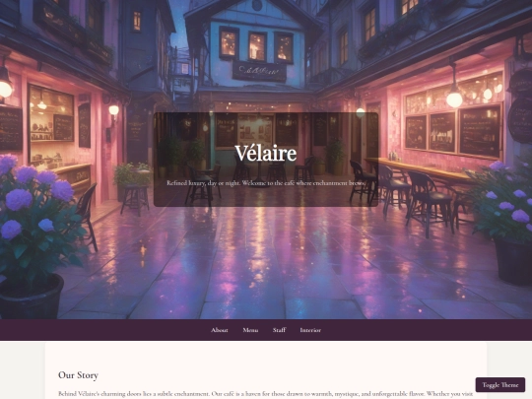Click the 'Refined luxury, day or night' tagline

click(266, 183)
